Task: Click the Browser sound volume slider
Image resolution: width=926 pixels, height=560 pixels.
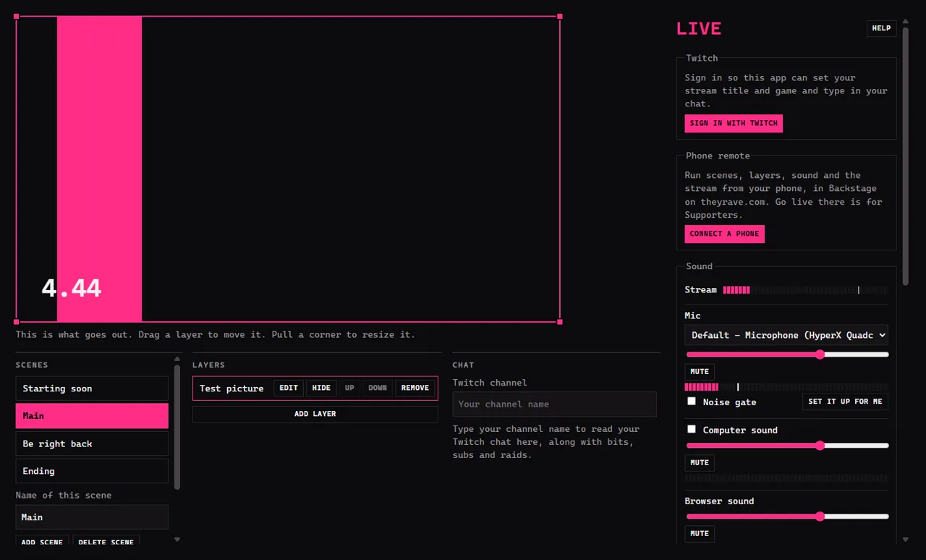Action: (x=787, y=517)
